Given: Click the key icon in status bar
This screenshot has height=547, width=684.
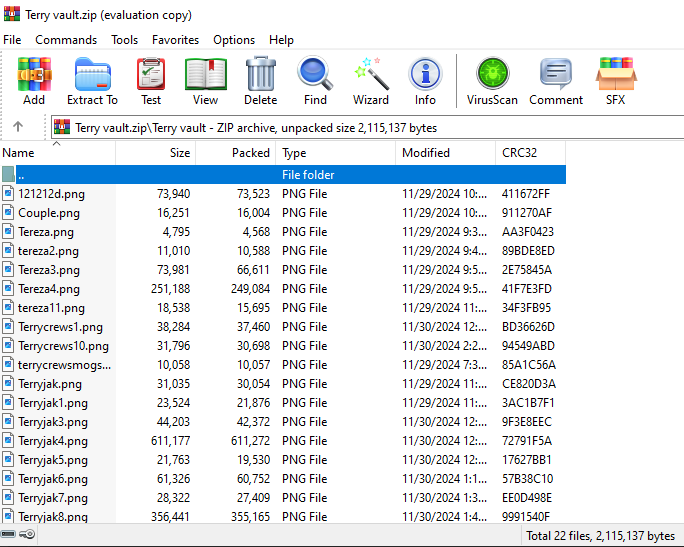Looking at the screenshot, I should [27, 534].
